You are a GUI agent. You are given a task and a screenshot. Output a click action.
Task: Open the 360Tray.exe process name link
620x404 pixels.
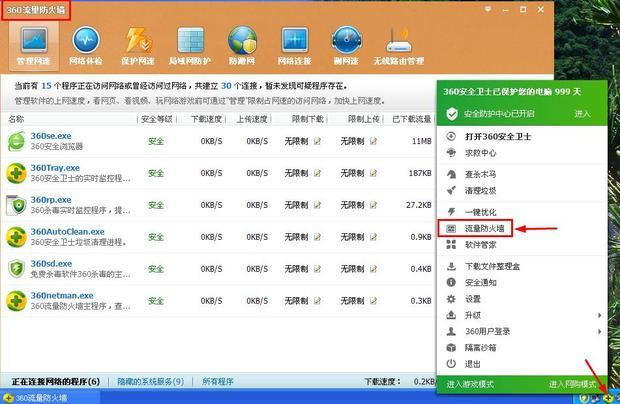point(55,168)
